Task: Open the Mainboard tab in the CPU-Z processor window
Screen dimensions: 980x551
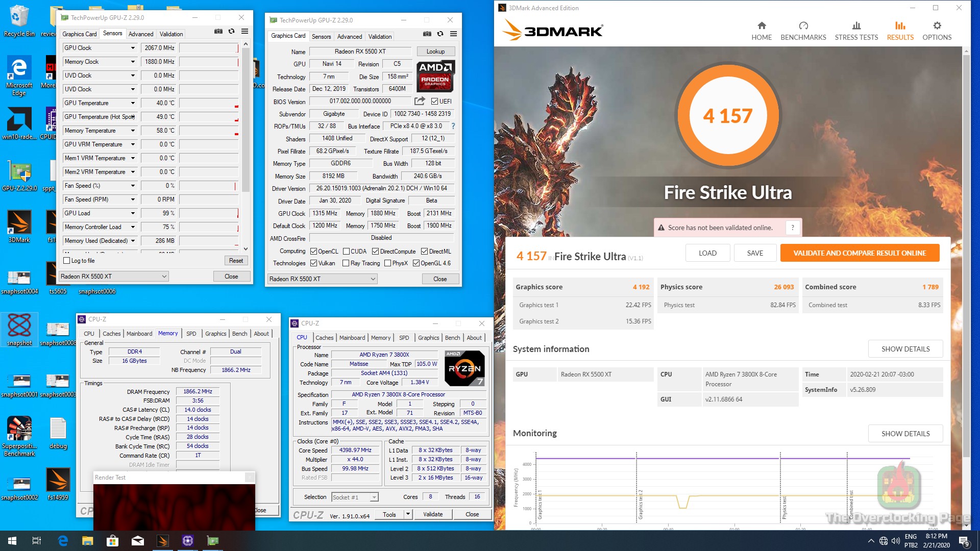Action: coord(352,338)
